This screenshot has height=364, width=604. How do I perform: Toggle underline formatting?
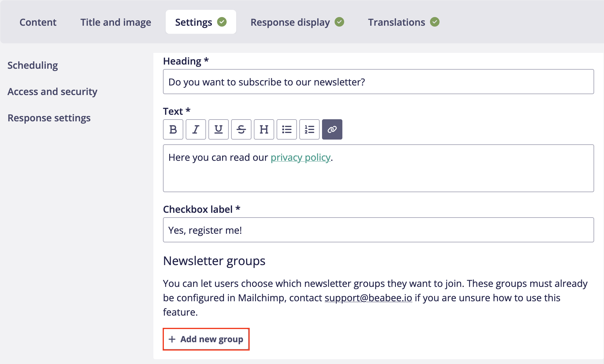[218, 129]
